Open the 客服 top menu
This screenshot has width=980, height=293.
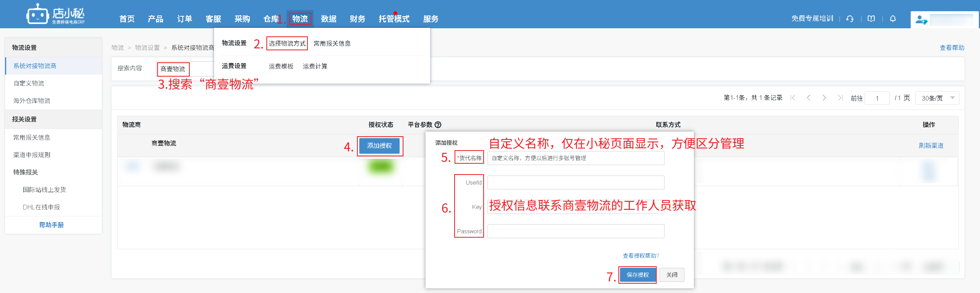coord(213,19)
